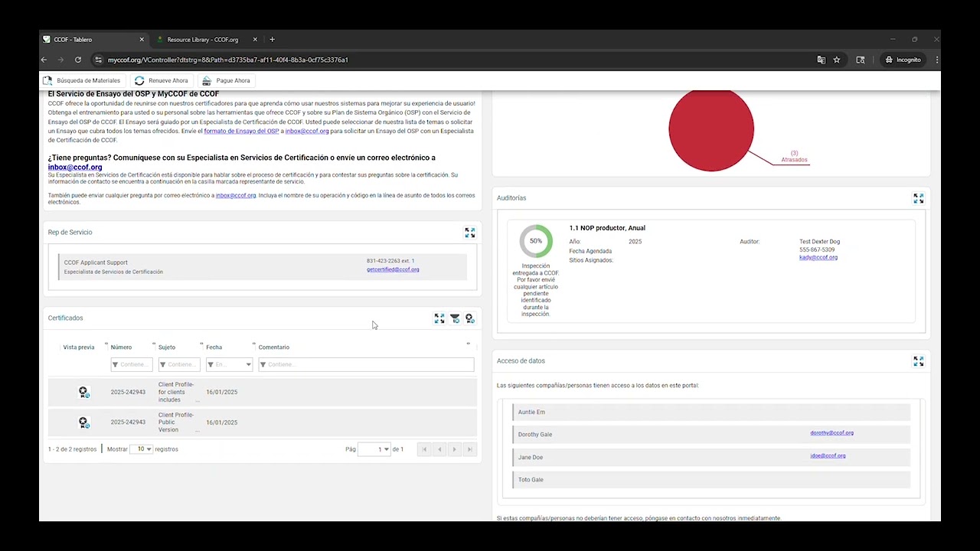Sort by the Sujeto column header
Image resolution: width=980 pixels, height=551 pixels.
click(167, 347)
